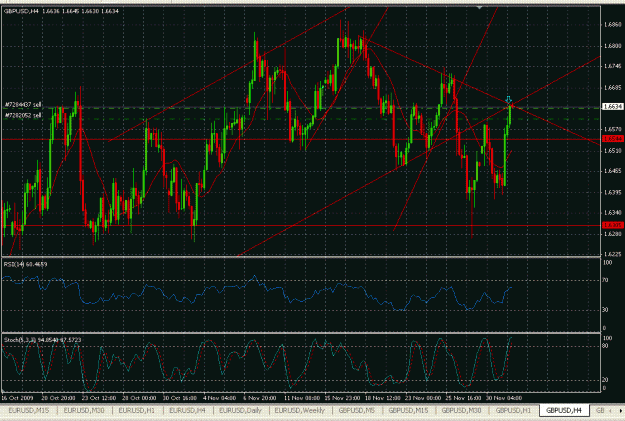625x421 pixels.
Task: Click the 1.6800 price scale value
Action: 613,46
